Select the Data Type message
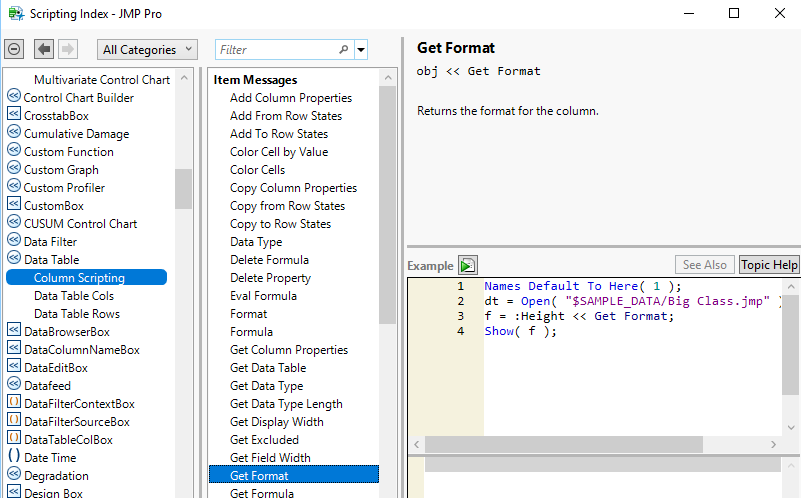Image resolution: width=801 pixels, height=498 pixels. pos(256,242)
